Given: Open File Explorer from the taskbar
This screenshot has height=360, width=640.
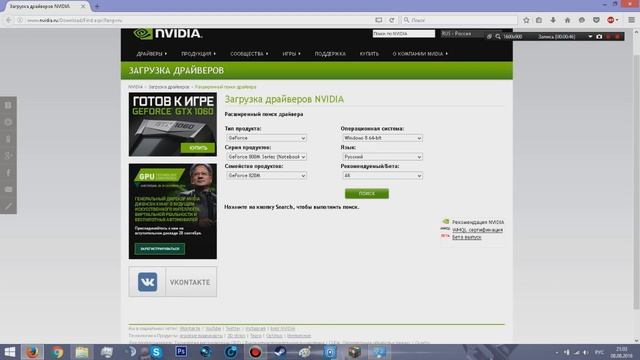Looking at the screenshot, I should pos(82,352).
